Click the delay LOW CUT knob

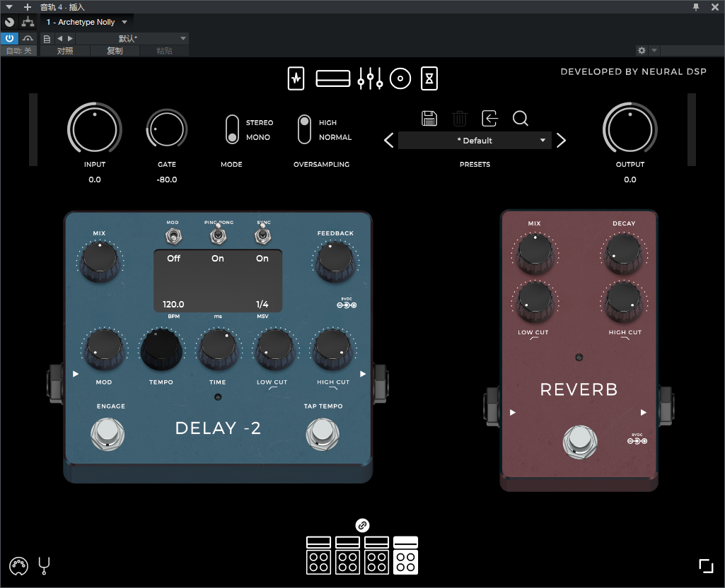(274, 349)
